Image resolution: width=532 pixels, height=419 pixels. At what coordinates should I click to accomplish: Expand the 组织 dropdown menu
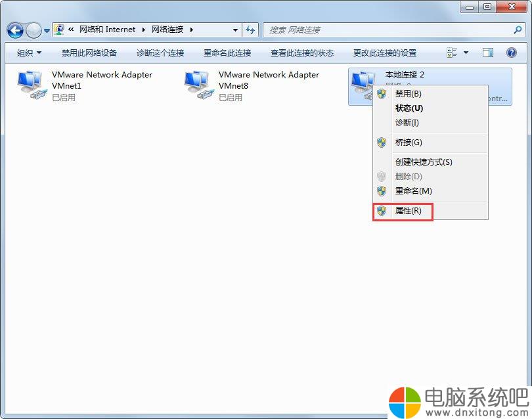(x=29, y=53)
